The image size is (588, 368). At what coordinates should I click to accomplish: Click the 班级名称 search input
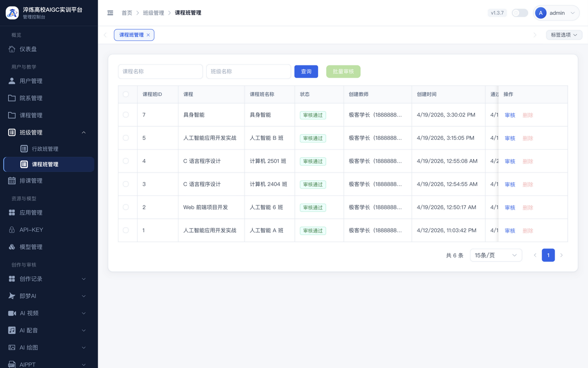point(249,72)
